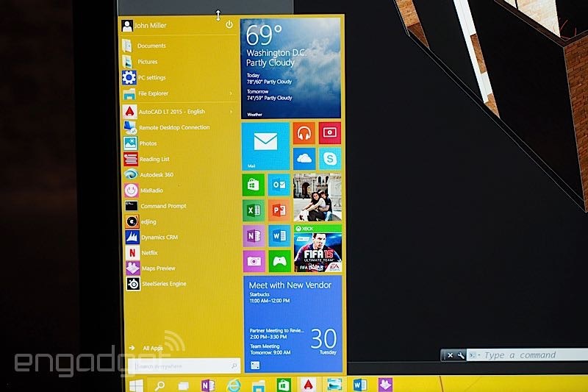Open AutoCAD command line wrench settings
This screenshot has width=588, height=392.
[461, 355]
